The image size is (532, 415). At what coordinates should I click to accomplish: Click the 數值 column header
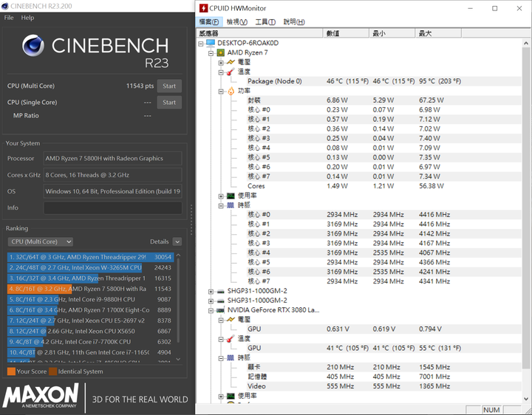(346, 33)
